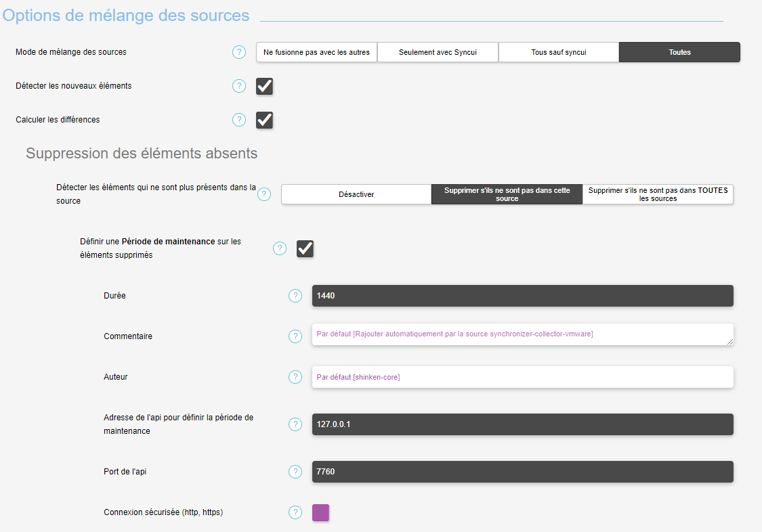Enable Connexion sécurisée purple checkbox
The height and width of the screenshot is (532, 762).
[x=320, y=512]
